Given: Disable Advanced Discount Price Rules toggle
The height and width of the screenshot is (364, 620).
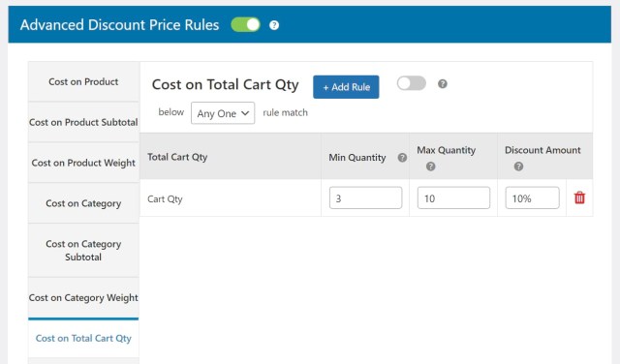Looking at the screenshot, I should click(x=245, y=25).
